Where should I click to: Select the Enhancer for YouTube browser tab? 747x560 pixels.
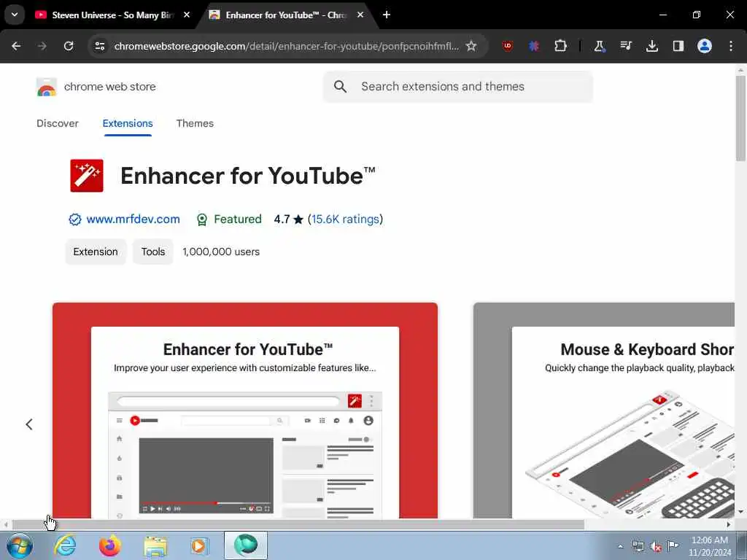point(286,15)
